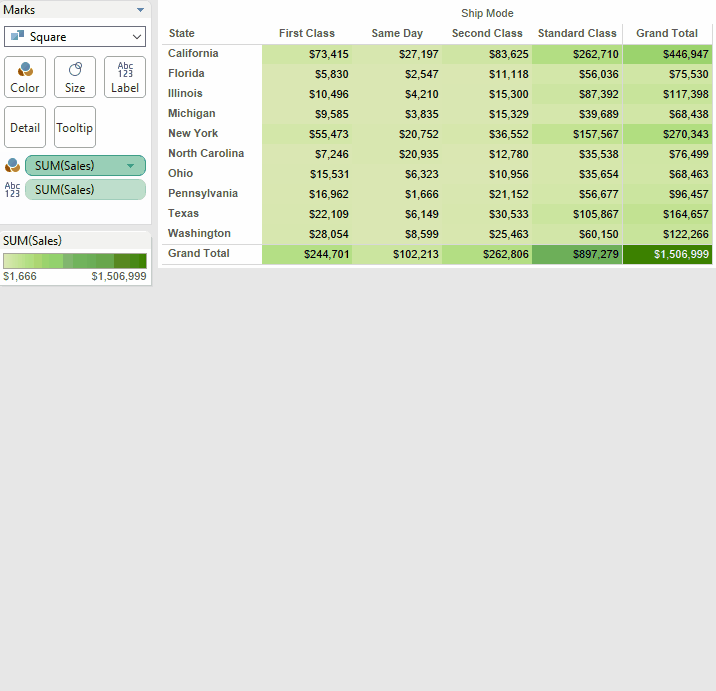Click the Tooltip marks button
The width and height of the screenshot is (716, 691).
pos(75,127)
